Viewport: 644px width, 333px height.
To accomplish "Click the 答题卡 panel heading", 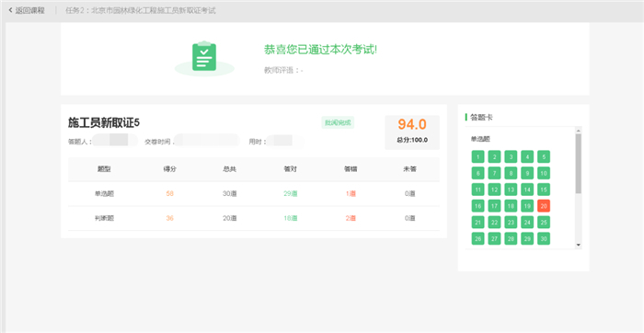I will (x=481, y=118).
